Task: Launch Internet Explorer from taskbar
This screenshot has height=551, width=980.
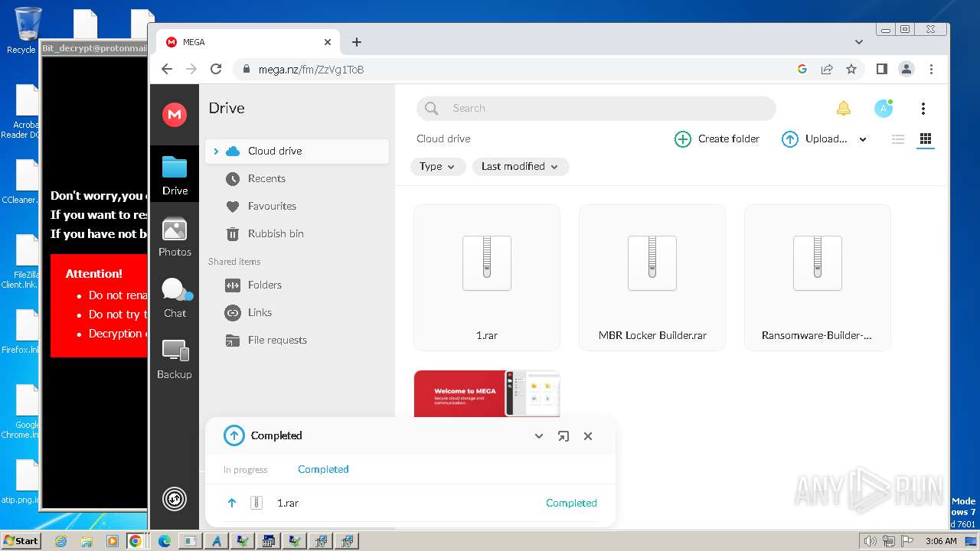Action: point(61,541)
